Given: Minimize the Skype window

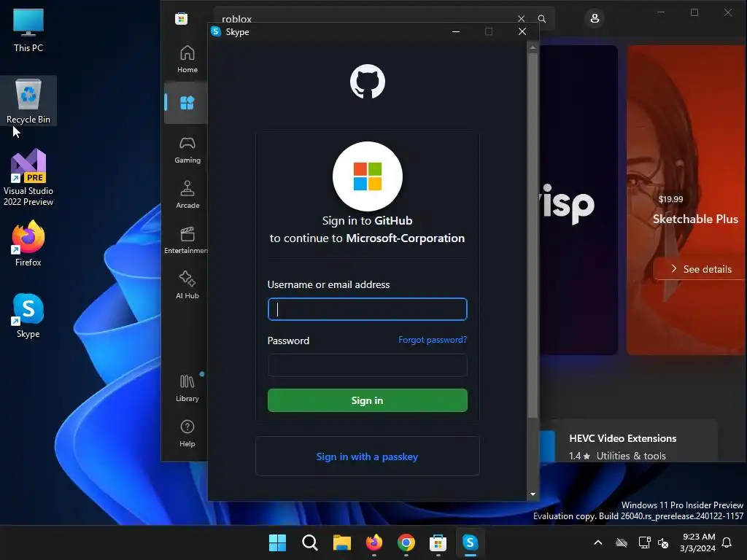Looking at the screenshot, I should pyautogui.click(x=456, y=31).
